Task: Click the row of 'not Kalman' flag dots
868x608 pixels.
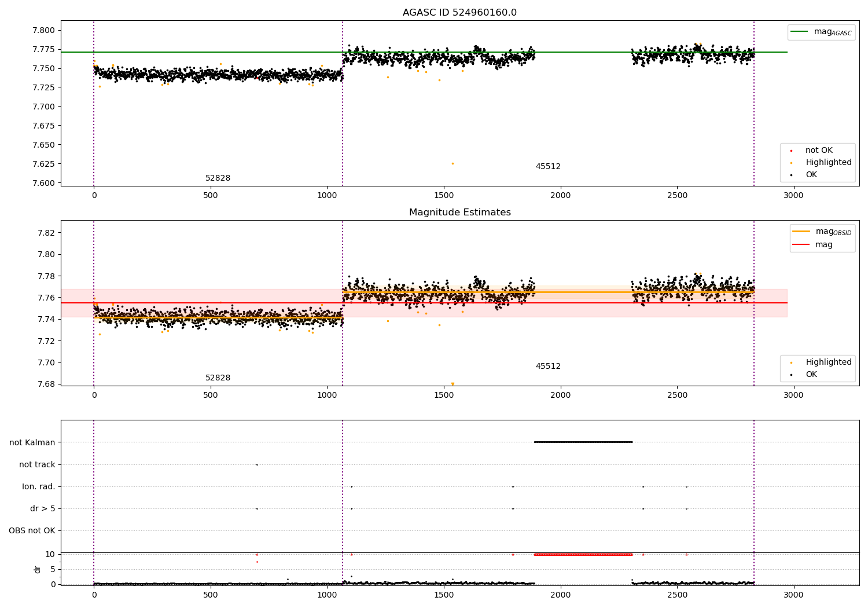Action: tap(583, 442)
